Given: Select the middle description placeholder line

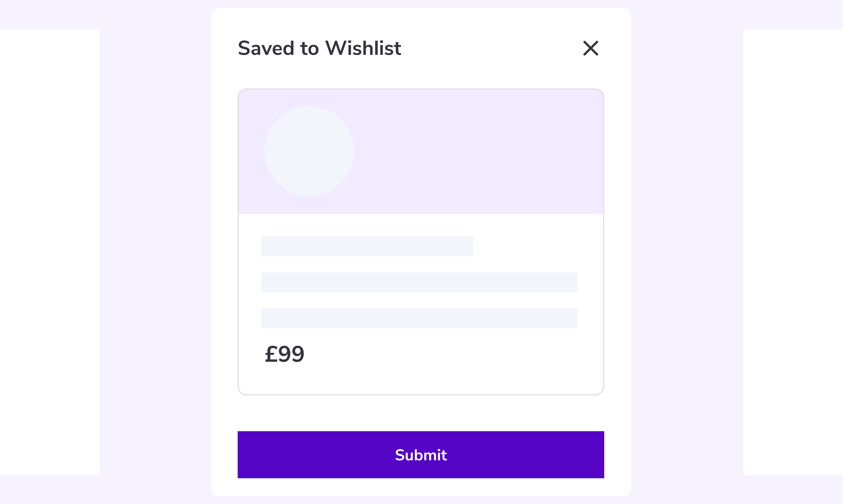Looking at the screenshot, I should (x=419, y=282).
